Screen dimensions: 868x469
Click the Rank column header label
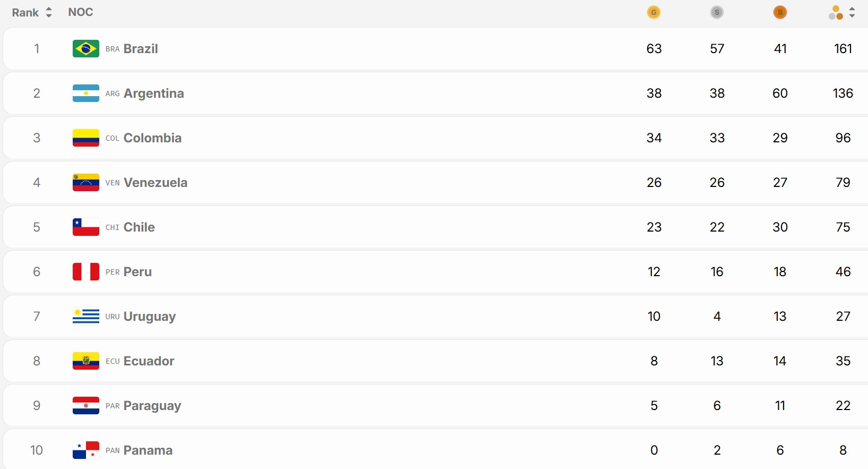(25, 13)
